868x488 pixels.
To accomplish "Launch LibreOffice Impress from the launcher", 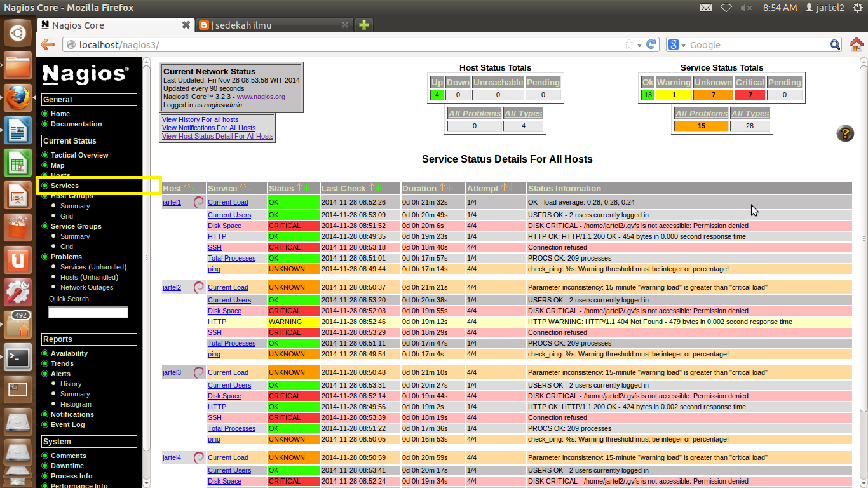I will (18, 195).
